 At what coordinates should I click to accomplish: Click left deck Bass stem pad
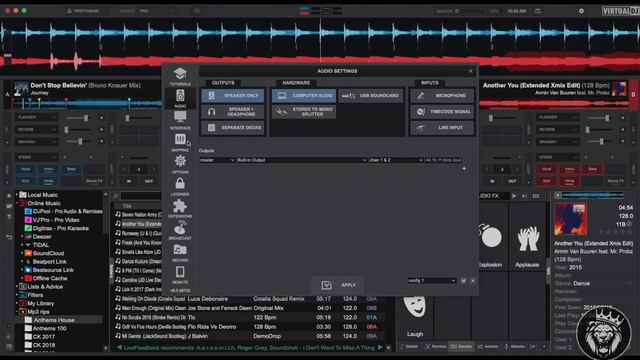click(x=71, y=169)
